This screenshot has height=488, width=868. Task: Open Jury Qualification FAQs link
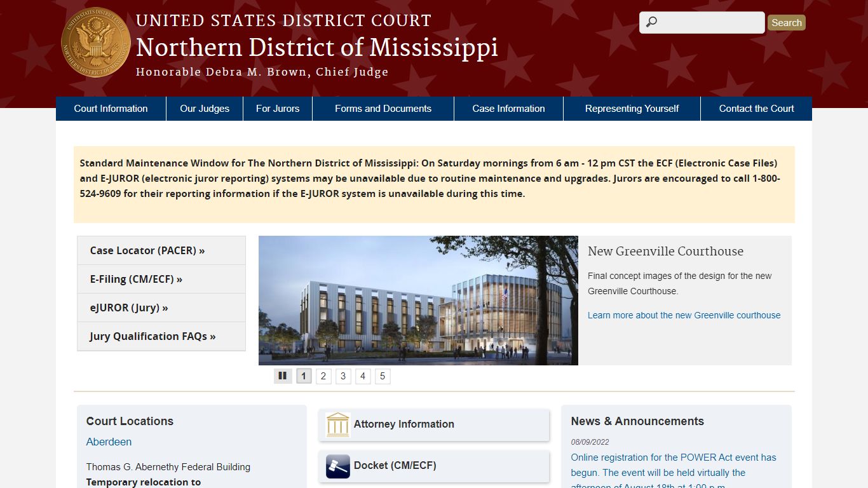[x=161, y=336]
